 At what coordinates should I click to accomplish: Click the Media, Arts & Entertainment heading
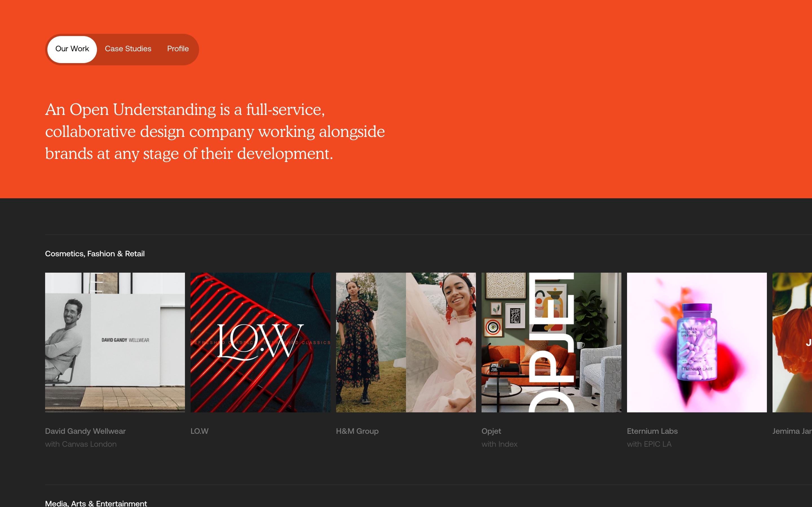coord(96,503)
